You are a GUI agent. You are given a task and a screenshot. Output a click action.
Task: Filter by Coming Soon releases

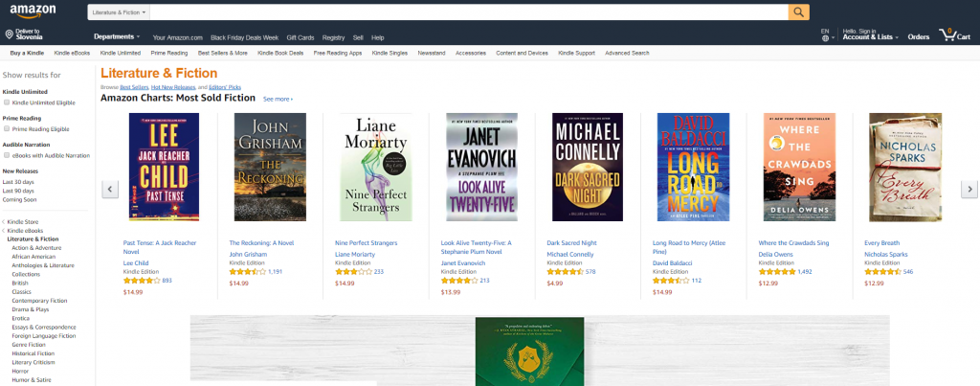pyautogui.click(x=19, y=199)
